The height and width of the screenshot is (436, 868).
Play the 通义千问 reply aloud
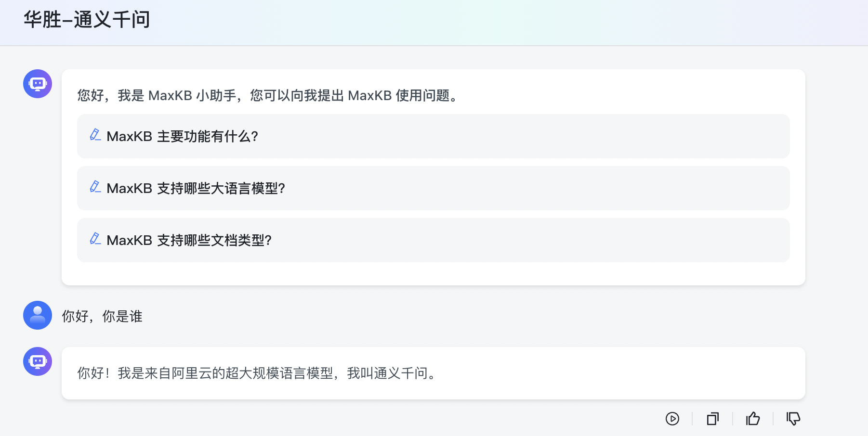pos(672,419)
